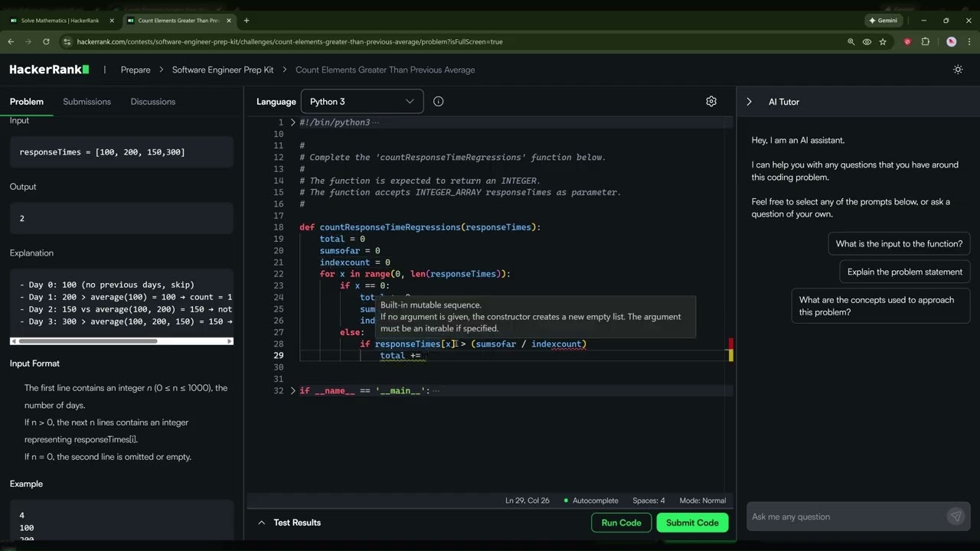Click the 'Input Format' heading

34,364
